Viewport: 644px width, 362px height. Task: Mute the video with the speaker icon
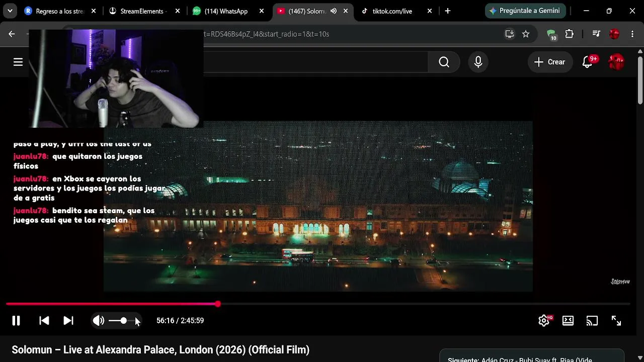99,321
